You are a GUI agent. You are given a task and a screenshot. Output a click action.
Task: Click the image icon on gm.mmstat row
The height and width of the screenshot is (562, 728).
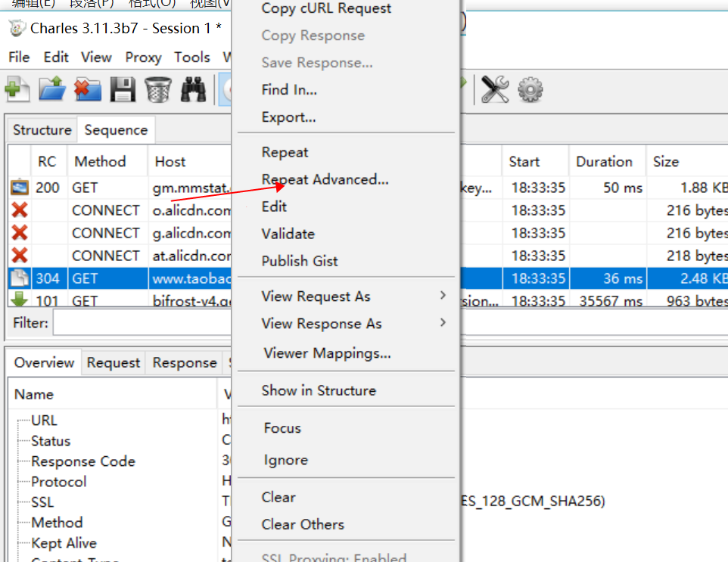[x=20, y=187]
